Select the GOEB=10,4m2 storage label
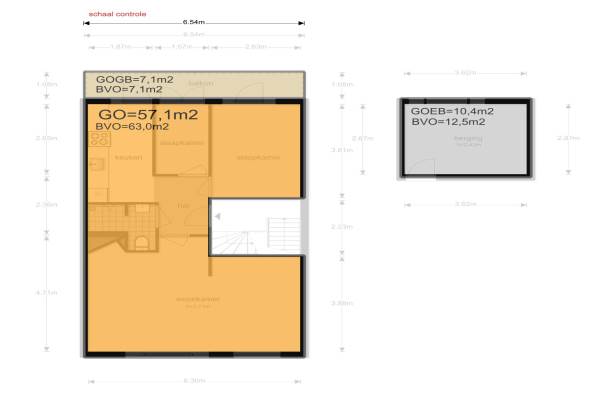The image size is (600, 400). 449,110
